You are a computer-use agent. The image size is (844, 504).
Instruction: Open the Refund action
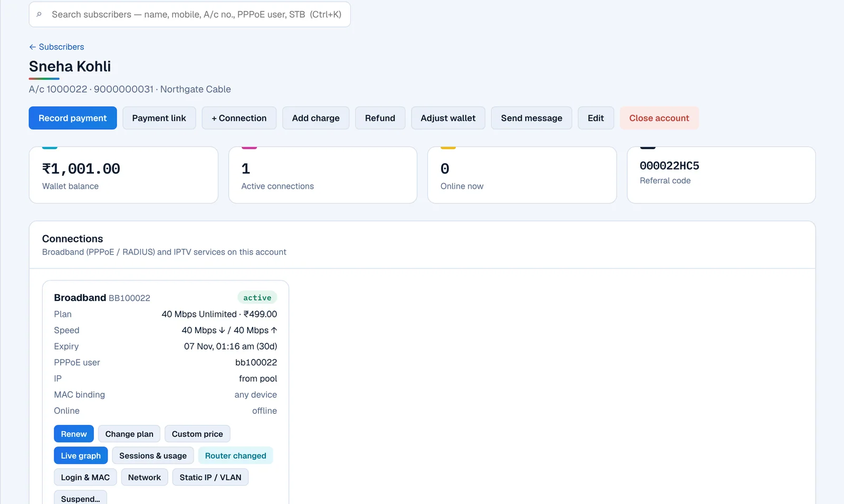[380, 118]
